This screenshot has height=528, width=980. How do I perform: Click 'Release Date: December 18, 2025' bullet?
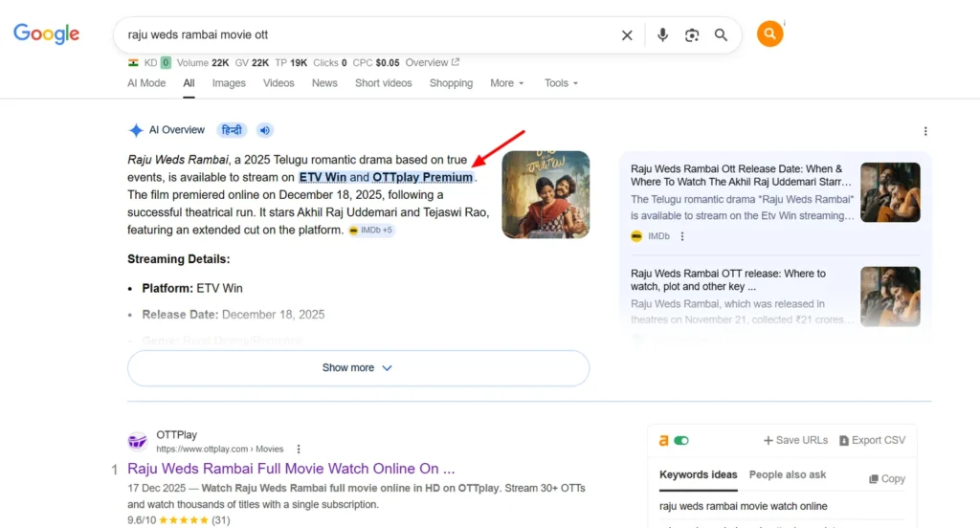[234, 315]
